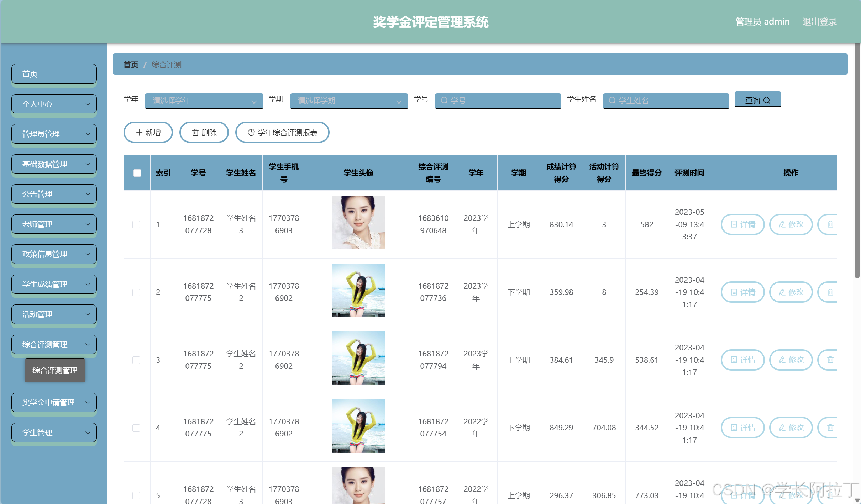Click the edit icon on fourth row 修改

(782, 428)
